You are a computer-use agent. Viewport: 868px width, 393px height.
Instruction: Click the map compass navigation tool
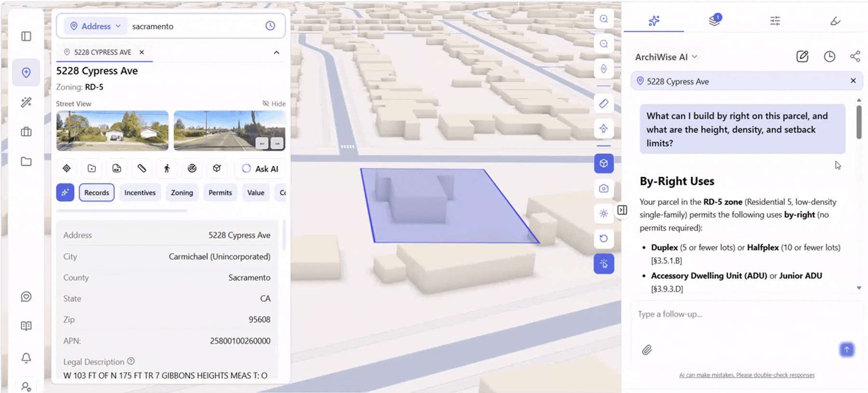tap(604, 129)
